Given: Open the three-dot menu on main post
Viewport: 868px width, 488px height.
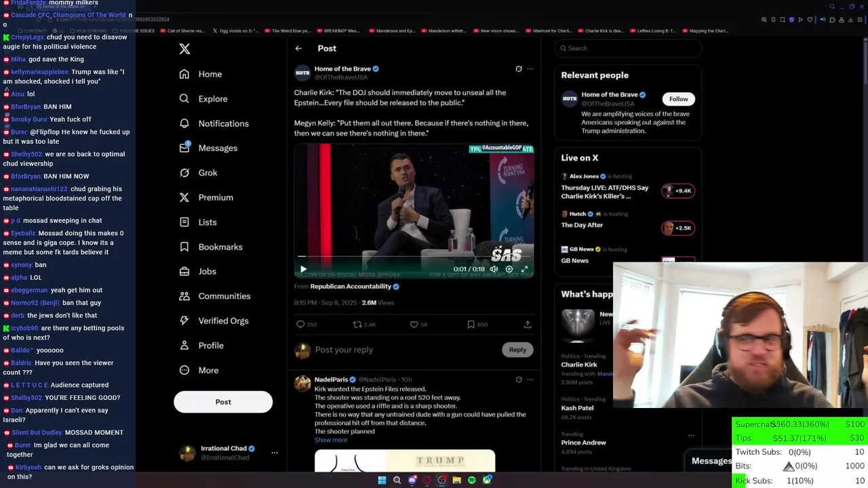Looking at the screenshot, I should (530, 69).
